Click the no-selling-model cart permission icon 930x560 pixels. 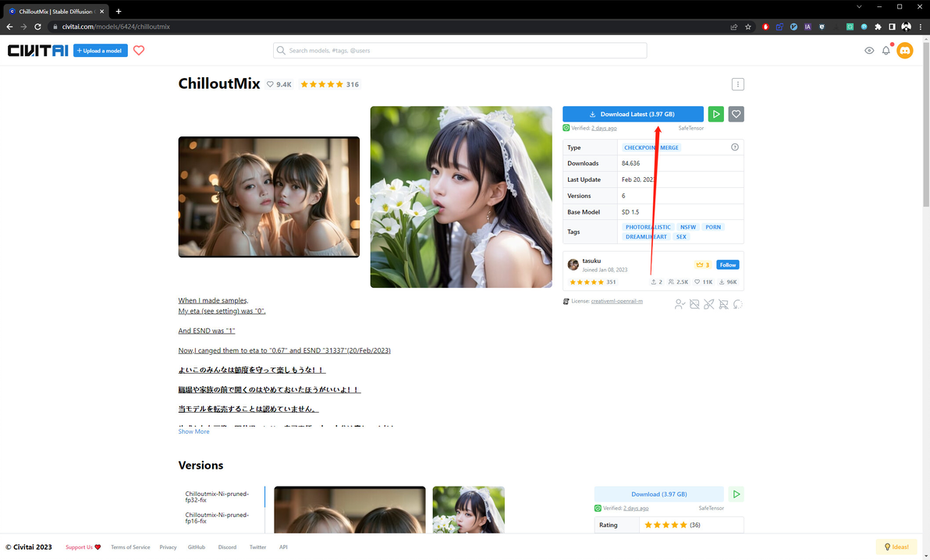click(x=723, y=304)
